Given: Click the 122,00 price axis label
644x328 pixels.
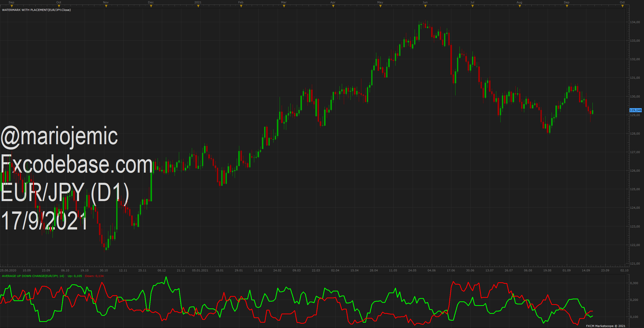Looking at the screenshot, I should [x=635, y=245].
